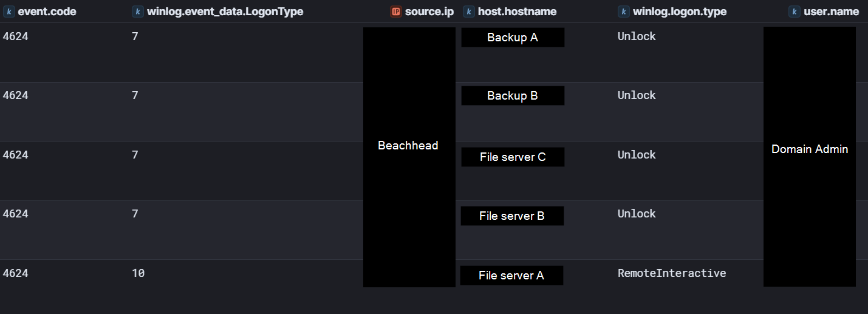Open the host.hostname column header
Screen dimensions: 868x314
click(517, 12)
